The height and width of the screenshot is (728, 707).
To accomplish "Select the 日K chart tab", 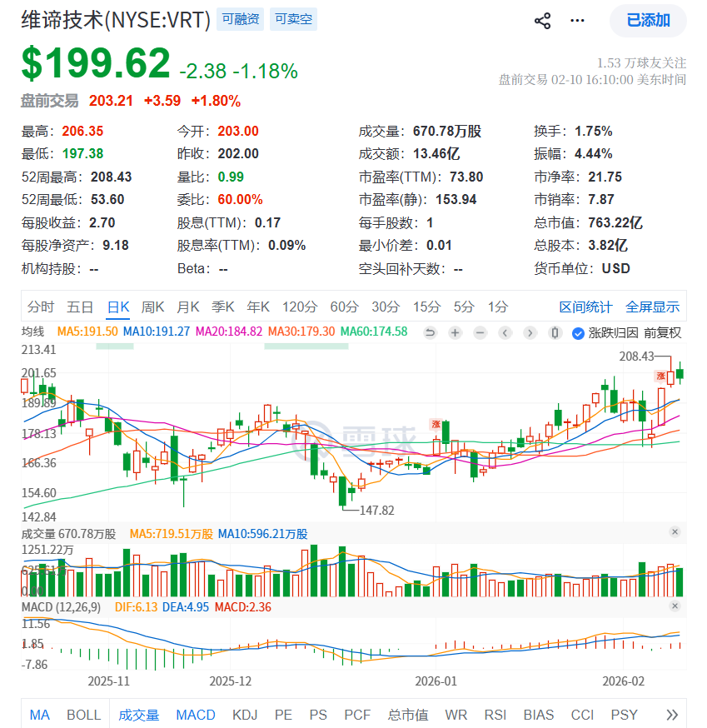I will pyautogui.click(x=118, y=307).
